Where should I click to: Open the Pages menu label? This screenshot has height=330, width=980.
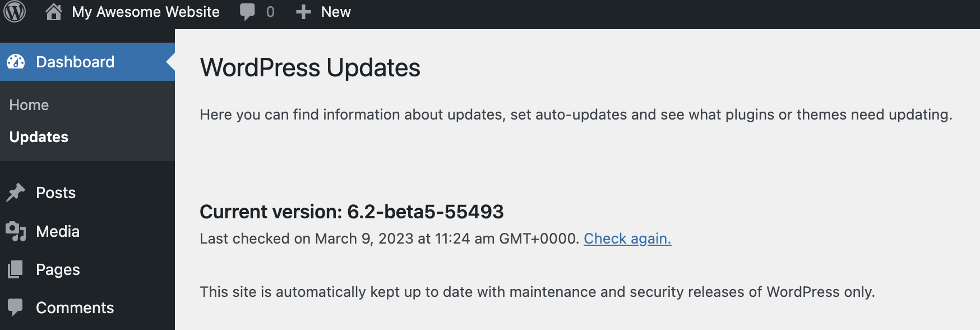58,269
